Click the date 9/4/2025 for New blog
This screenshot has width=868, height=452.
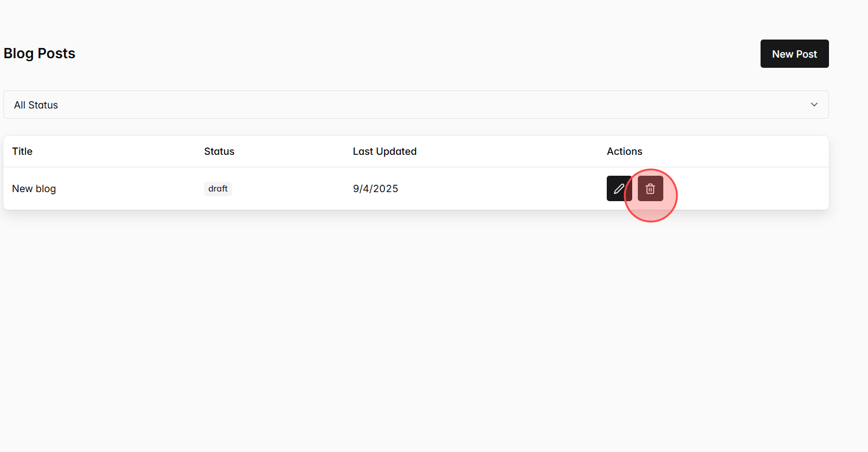(x=375, y=188)
